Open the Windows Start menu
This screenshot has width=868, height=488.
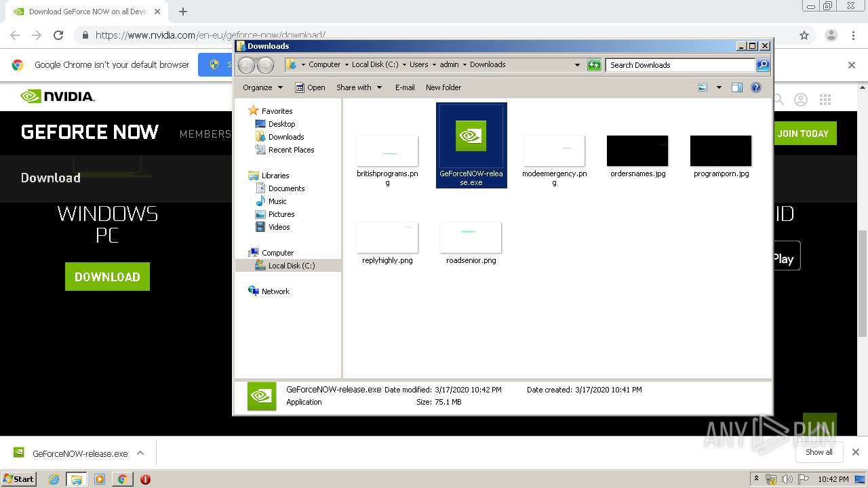pyautogui.click(x=18, y=479)
